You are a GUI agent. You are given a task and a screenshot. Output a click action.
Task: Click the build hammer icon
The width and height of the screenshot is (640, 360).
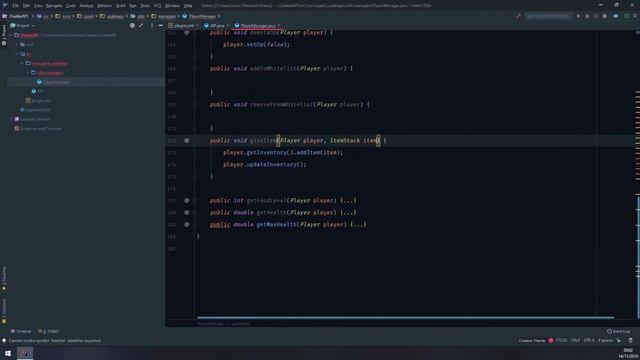(x=518, y=16)
